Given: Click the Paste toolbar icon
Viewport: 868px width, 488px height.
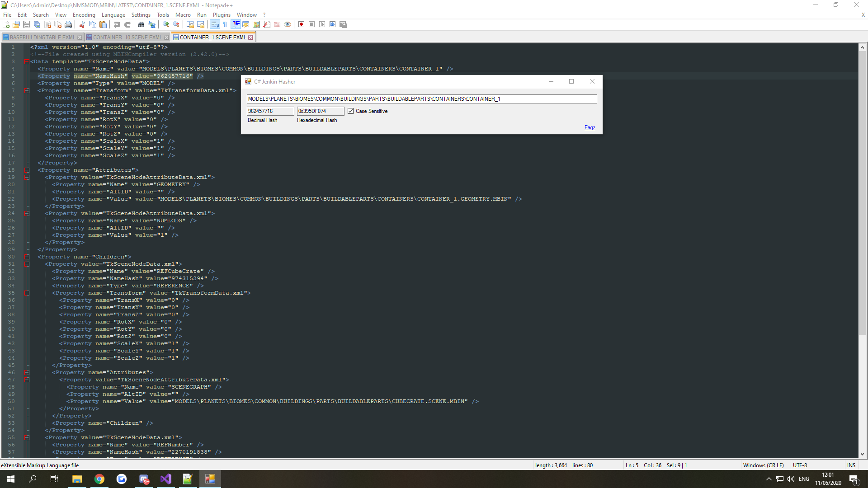Looking at the screenshot, I should (103, 24).
